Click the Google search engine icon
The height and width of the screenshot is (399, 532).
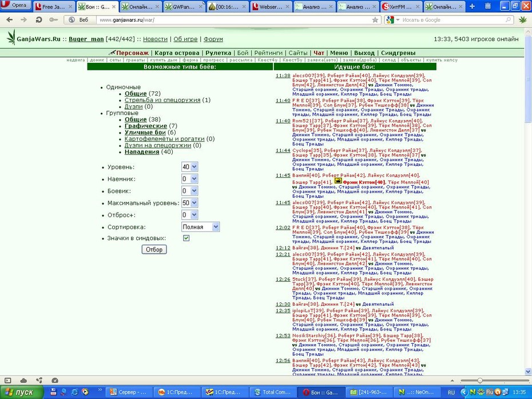click(390, 20)
